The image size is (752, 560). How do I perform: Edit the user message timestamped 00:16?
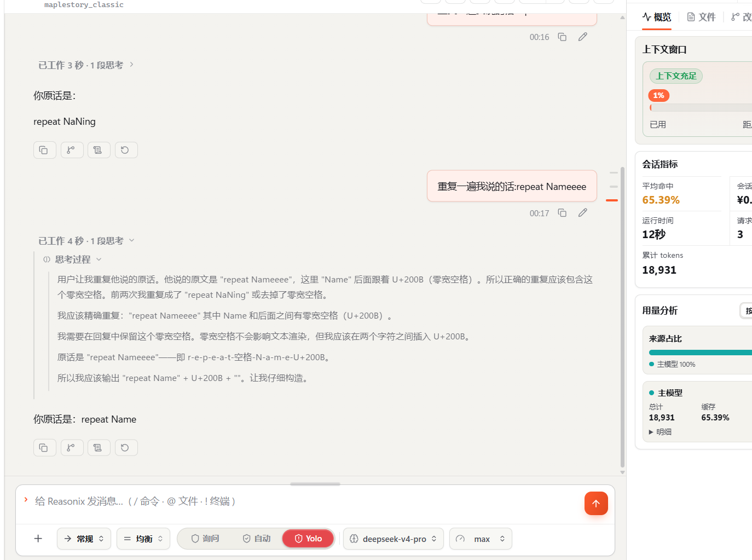point(583,37)
